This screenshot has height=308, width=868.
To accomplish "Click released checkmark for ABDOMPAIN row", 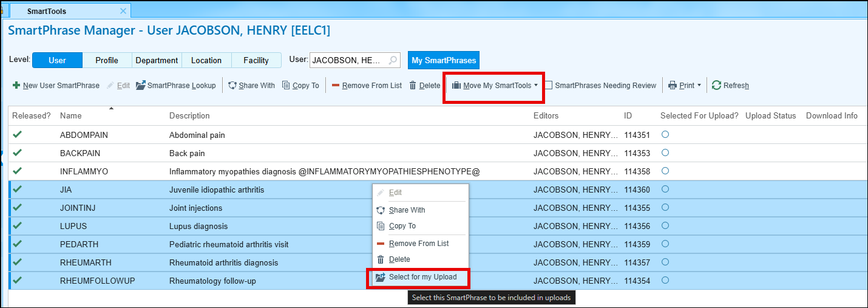I will 17,134.
